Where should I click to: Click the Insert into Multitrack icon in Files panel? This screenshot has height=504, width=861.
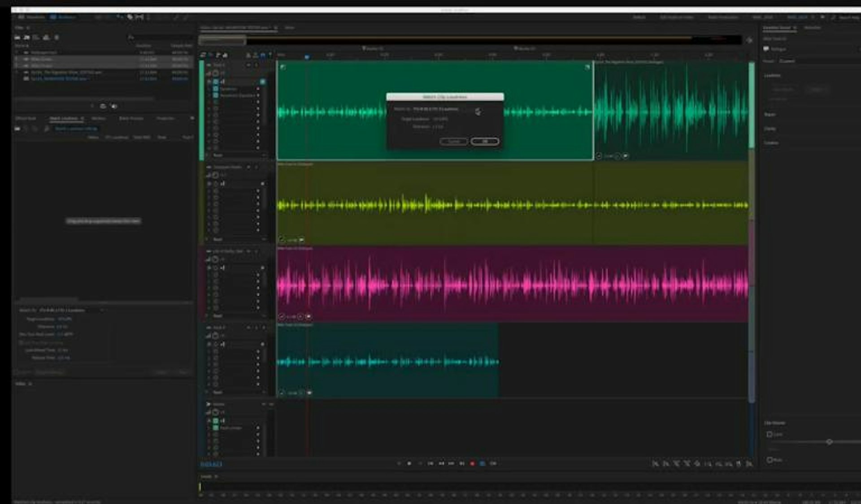click(46, 38)
